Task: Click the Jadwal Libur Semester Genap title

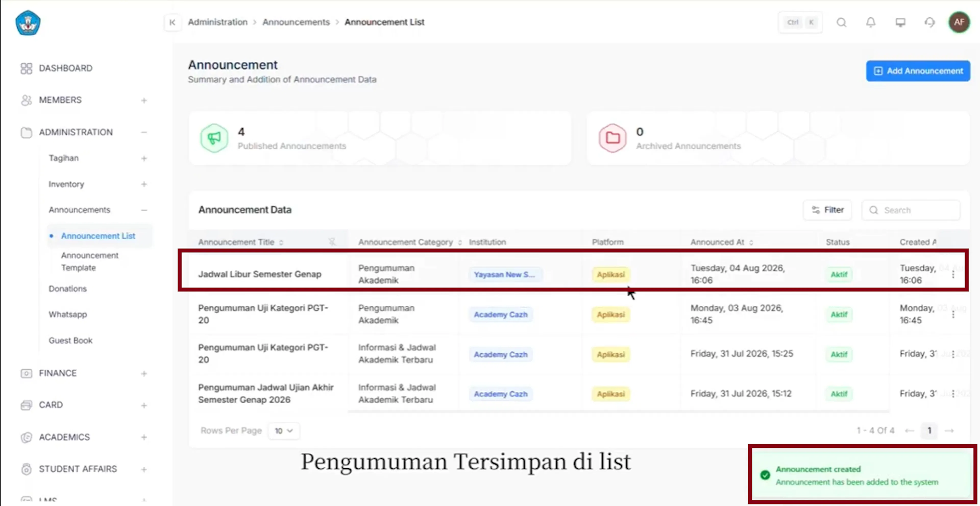Action: tap(260, 274)
